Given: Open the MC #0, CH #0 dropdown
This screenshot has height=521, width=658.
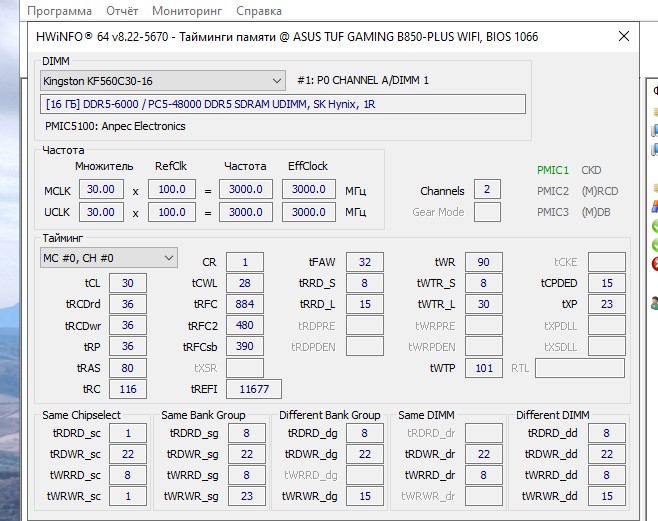Looking at the screenshot, I should click(109, 258).
